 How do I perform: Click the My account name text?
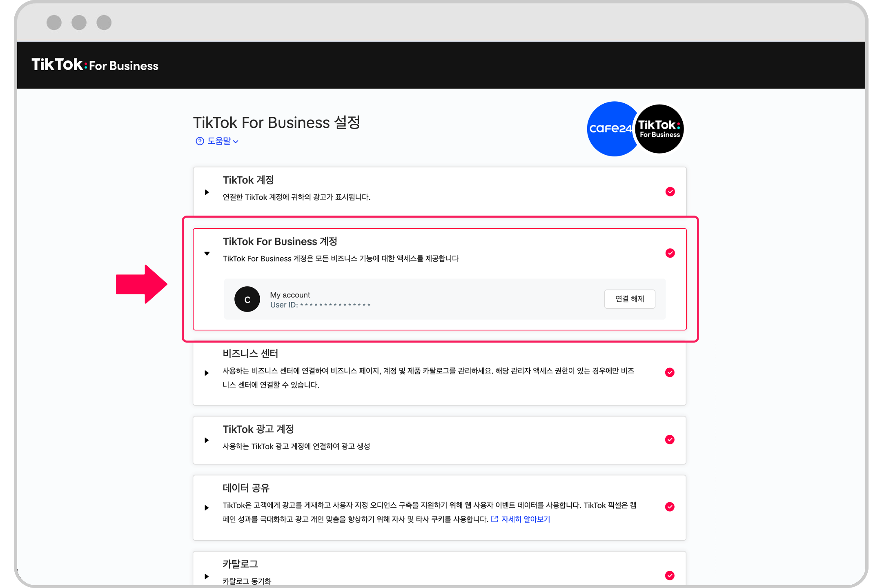(x=290, y=295)
